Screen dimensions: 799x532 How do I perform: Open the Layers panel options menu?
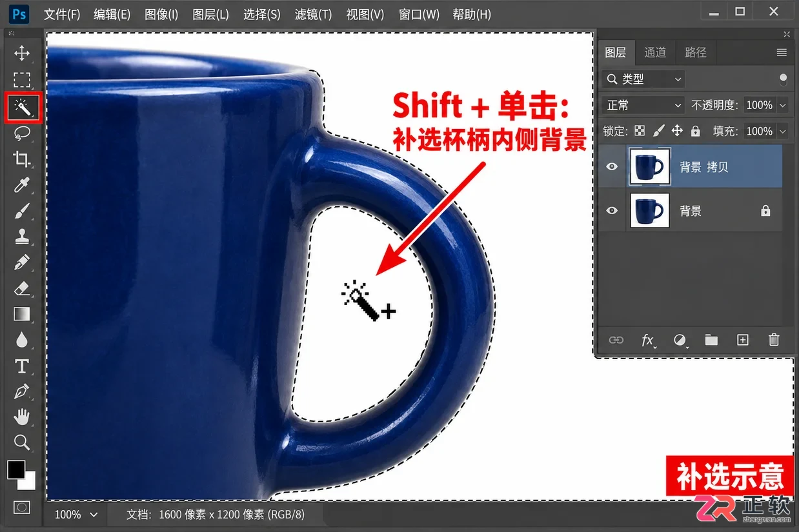(x=782, y=53)
